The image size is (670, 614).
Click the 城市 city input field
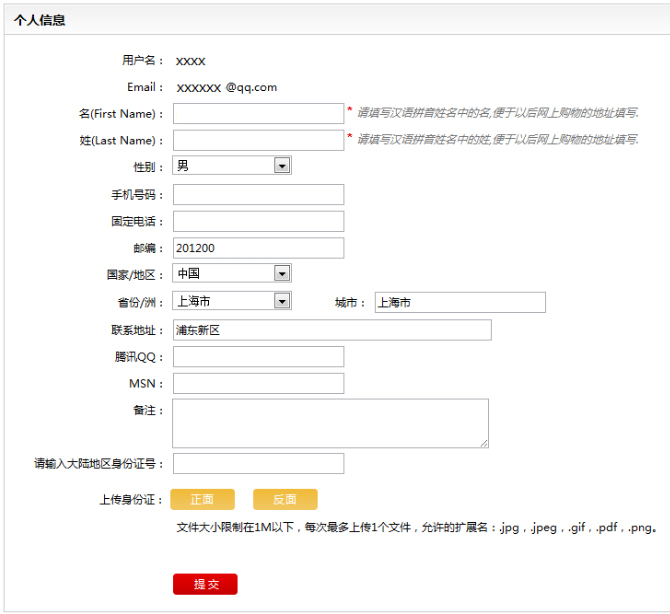[x=460, y=302]
